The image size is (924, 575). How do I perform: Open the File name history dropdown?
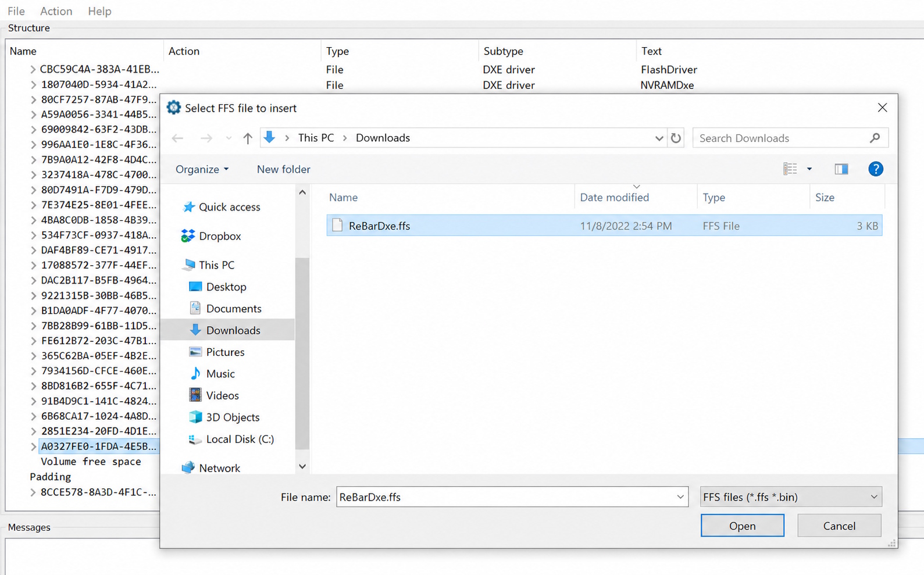[680, 497]
